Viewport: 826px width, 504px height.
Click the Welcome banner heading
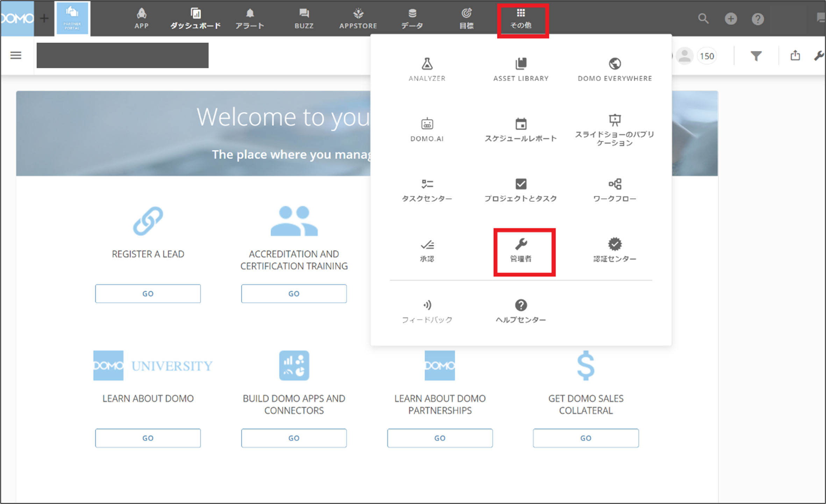coord(283,117)
